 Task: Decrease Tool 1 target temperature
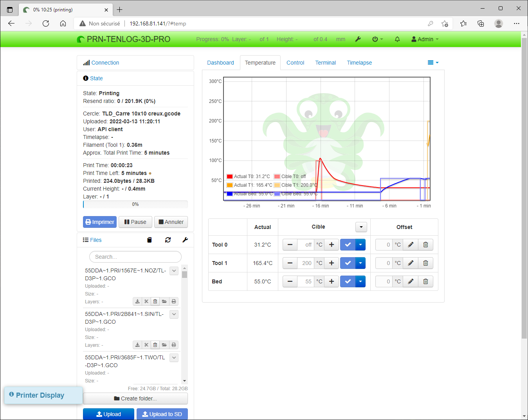point(290,263)
